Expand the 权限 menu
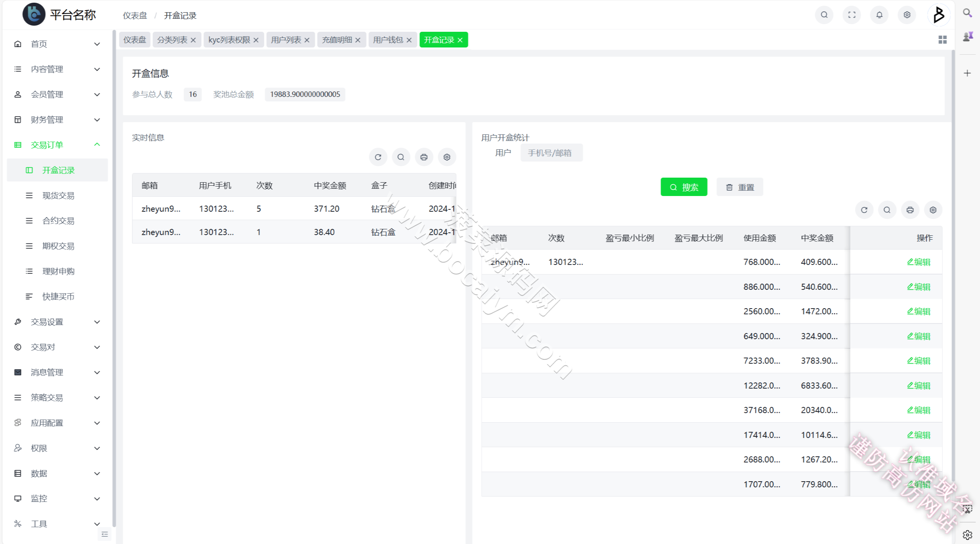Image resolution: width=980 pixels, height=544 pixels. 57,448
